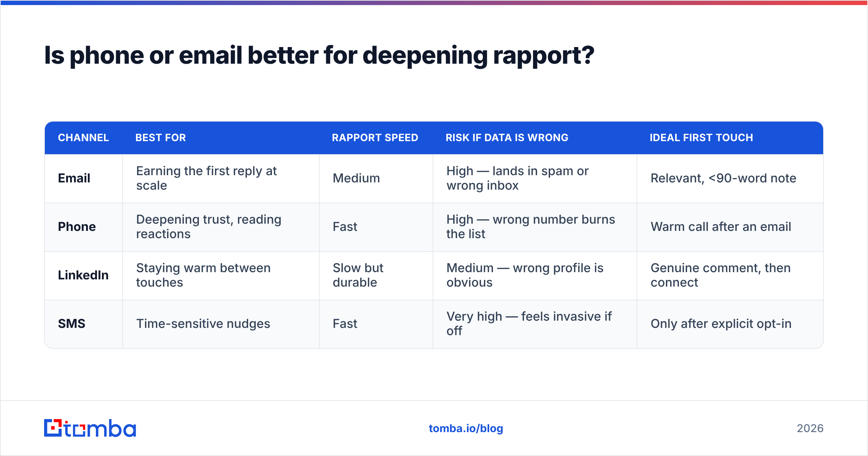Viewport: 868px width, 456px height.
Task: Click 'High — lands in spam or wrong inbox'
Action: click(x=535, y=178)
